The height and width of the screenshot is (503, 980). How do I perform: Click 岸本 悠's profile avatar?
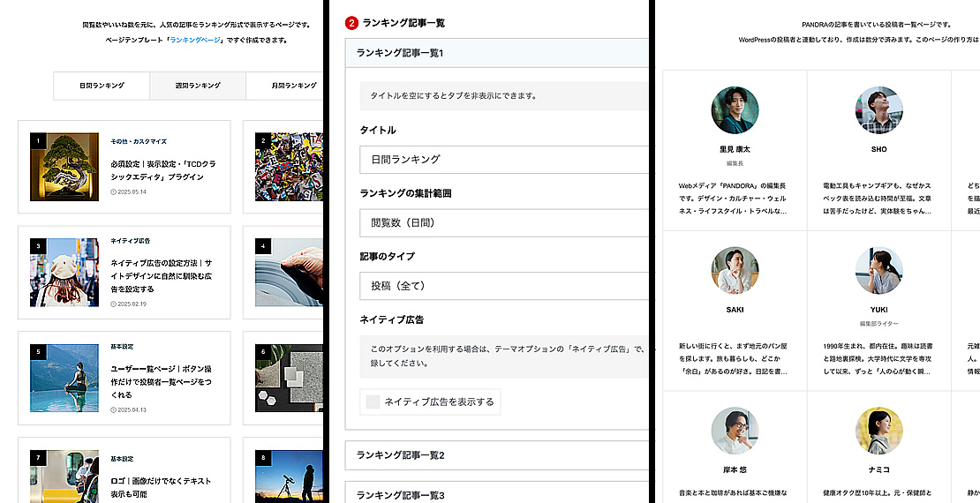[735, 432]
